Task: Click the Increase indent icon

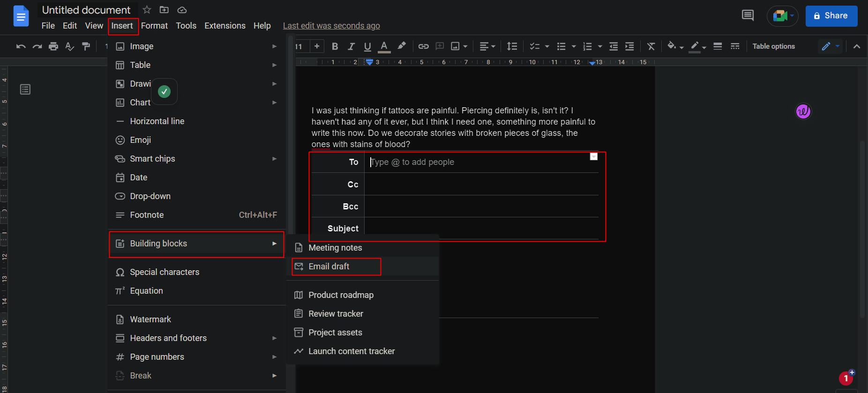Action: tap(629, 46)
